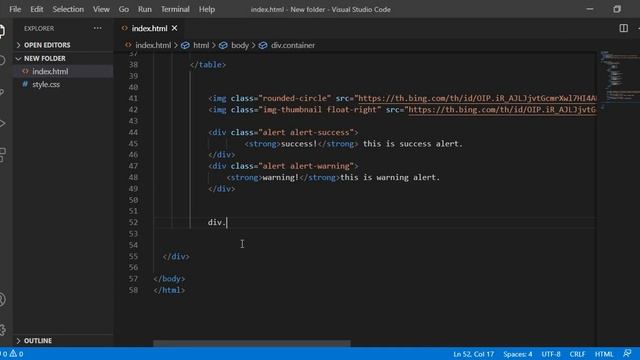Click the feedback icon in status bar

627,353
